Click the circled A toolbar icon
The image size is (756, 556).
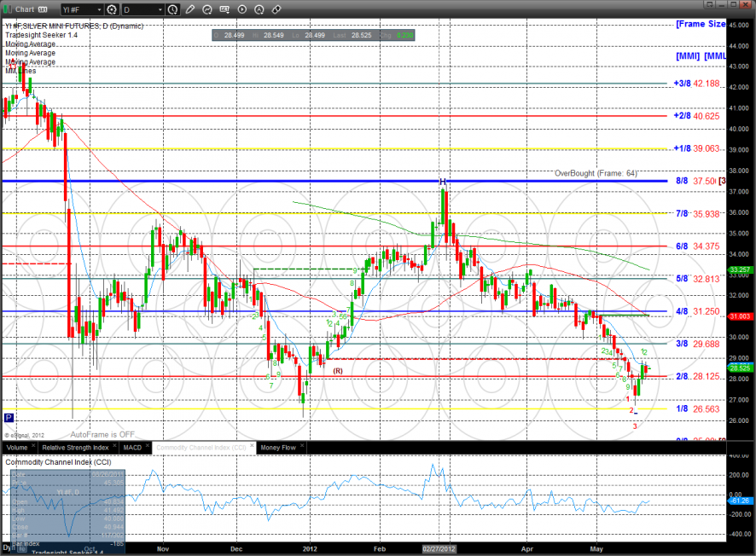click(259, 9)
